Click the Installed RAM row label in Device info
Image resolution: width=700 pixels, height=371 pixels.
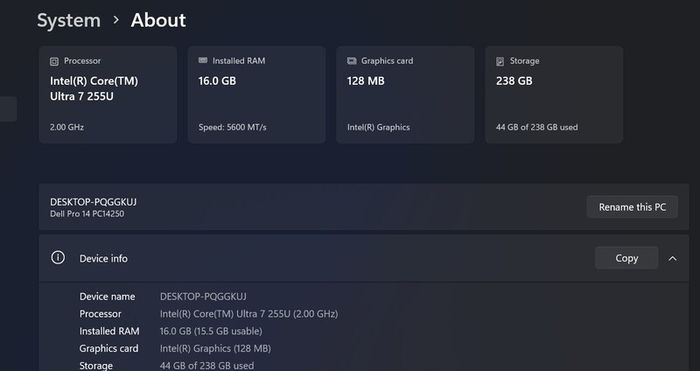[109, 331]
